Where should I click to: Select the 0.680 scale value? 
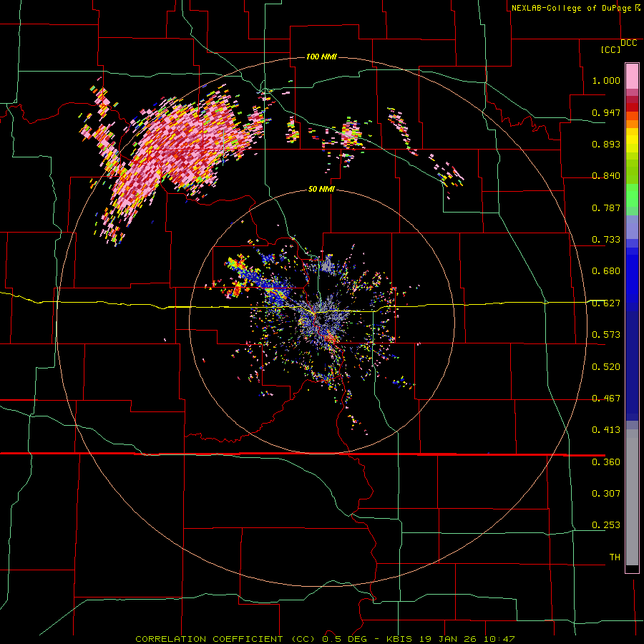click(606, 271)
